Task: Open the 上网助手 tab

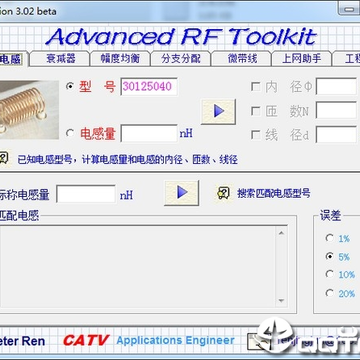Action: [302, 59]
